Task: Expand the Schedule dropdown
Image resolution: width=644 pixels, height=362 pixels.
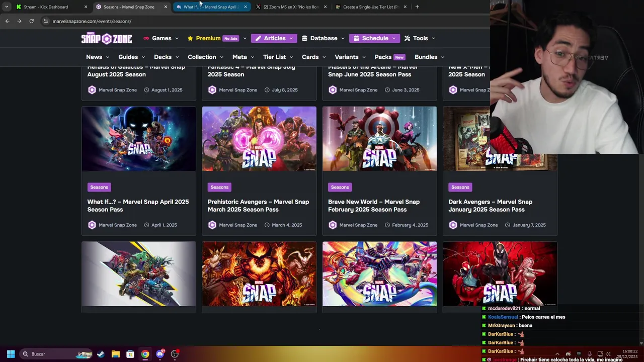Action: tap(375, 38)
